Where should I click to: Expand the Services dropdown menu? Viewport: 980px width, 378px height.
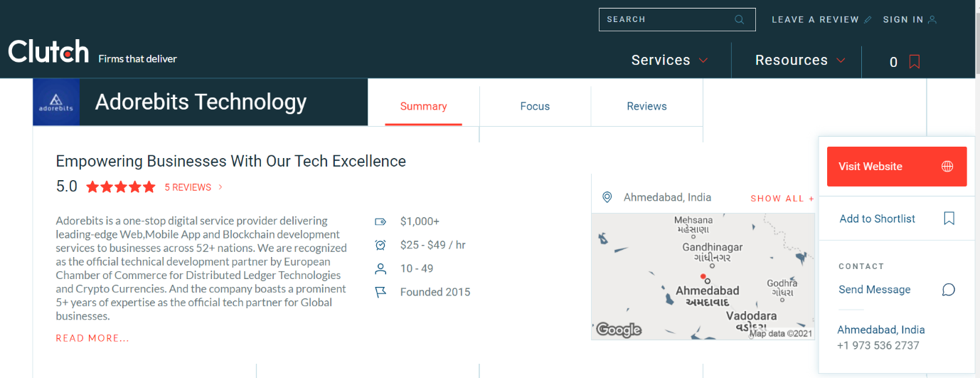click(x=669, y=61)
